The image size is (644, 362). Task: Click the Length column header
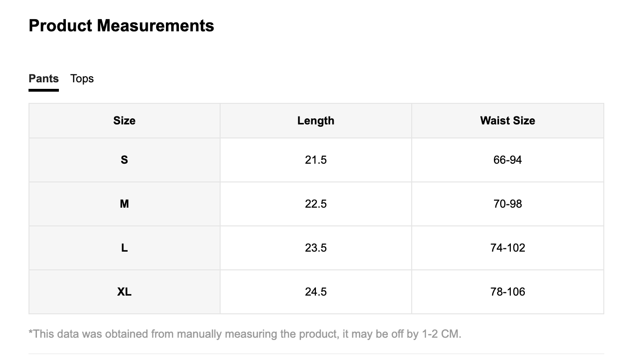point(316,121)
